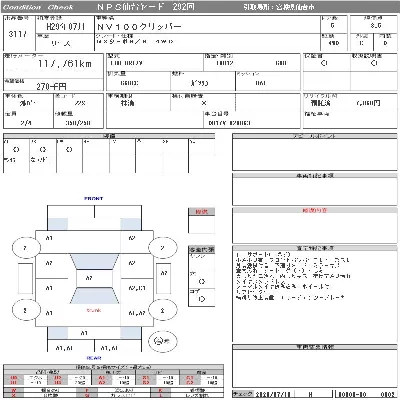Screen dimensions: 400x400
Task: Click lot number 3117
Action: [18, 34]
